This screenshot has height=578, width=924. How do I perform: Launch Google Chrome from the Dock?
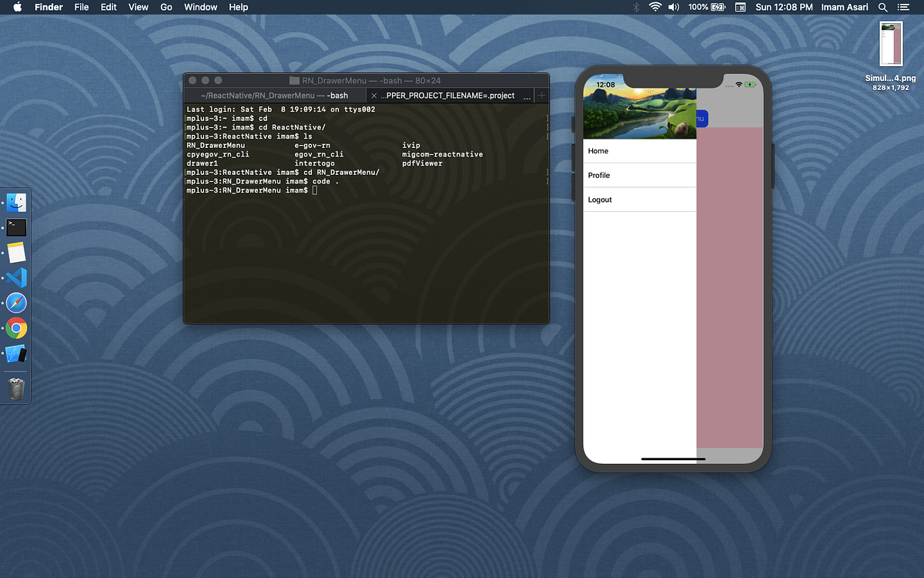point(17,328)
